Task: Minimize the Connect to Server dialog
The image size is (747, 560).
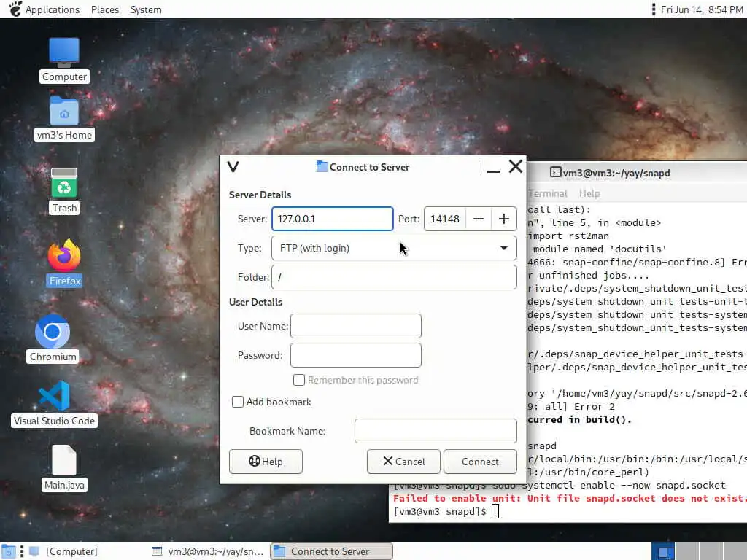Action: click(494, 167)
